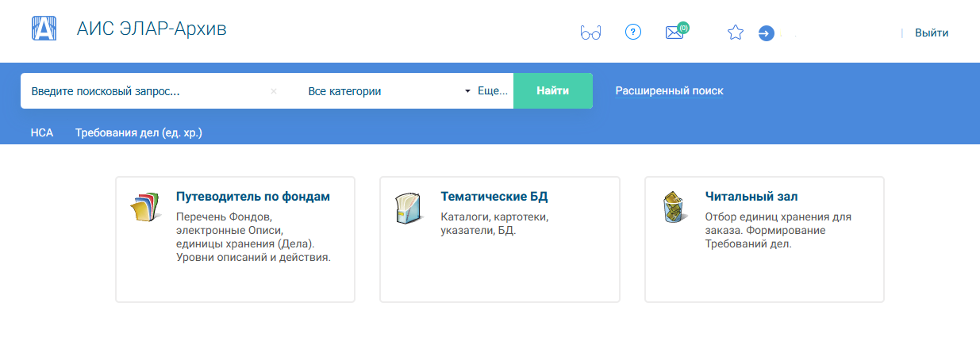Open Путеводитель по фондам heading link
The image size is (980, 341).
(x=252, y=197)
